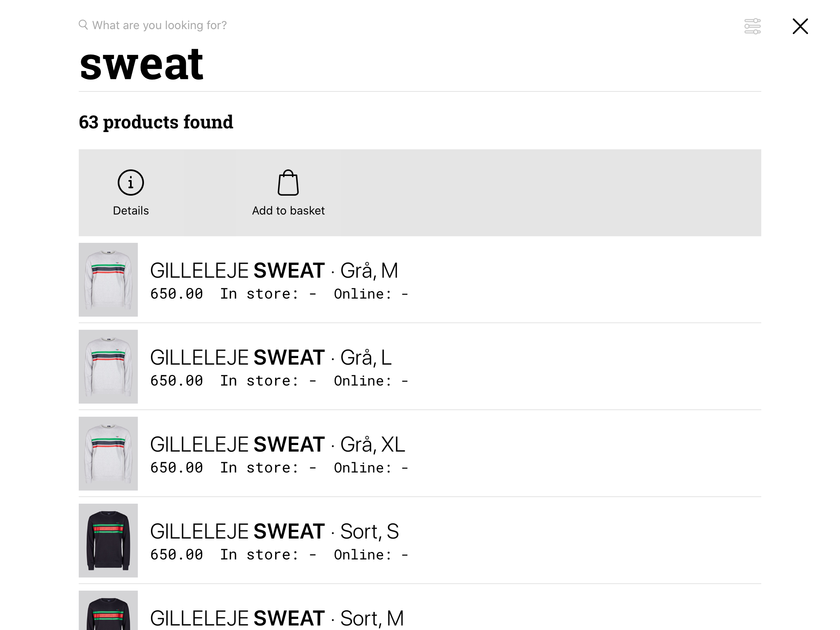The width and height of the screenshot is (840, 630).
Task: Select GILLELEJE SWEAT Grå, XL product title
Action: tap(277, 445)
